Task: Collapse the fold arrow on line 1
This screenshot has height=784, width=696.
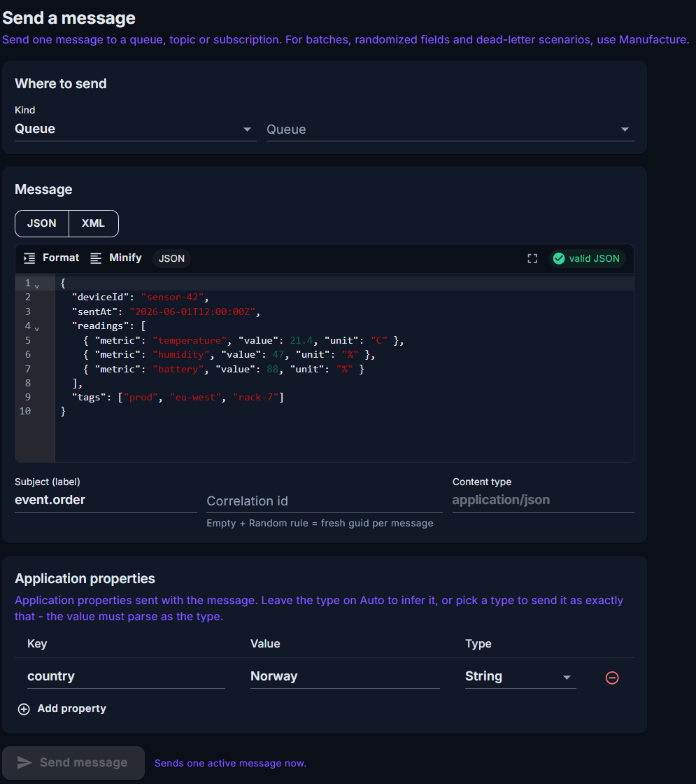Action: pyautogui.click(x=37, y=286)
